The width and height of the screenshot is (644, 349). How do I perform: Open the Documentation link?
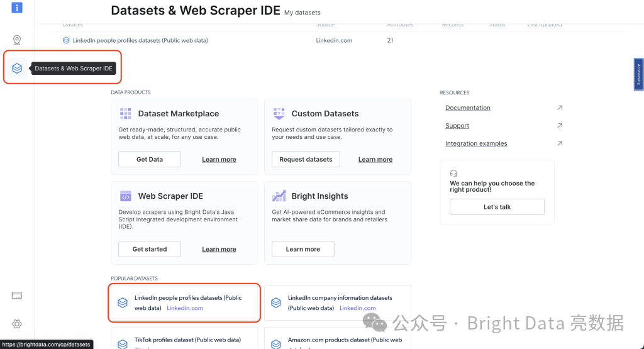[x=468, y=108]
